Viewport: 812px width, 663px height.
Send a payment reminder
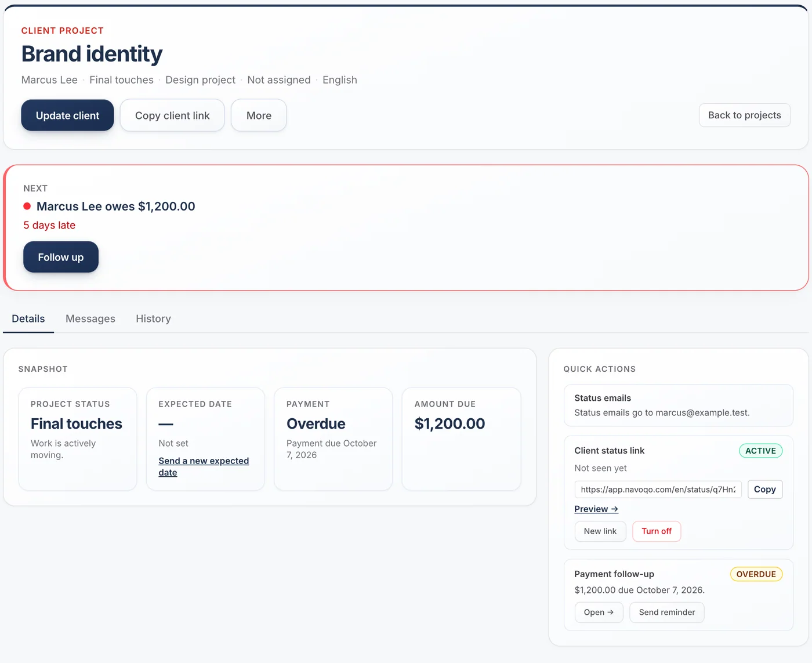click(667, 612)
